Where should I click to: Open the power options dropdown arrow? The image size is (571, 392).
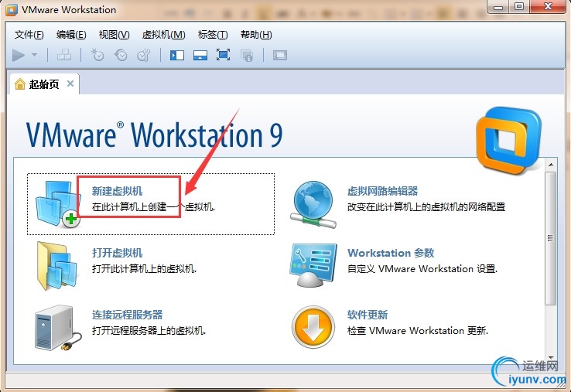pos(35,55)
